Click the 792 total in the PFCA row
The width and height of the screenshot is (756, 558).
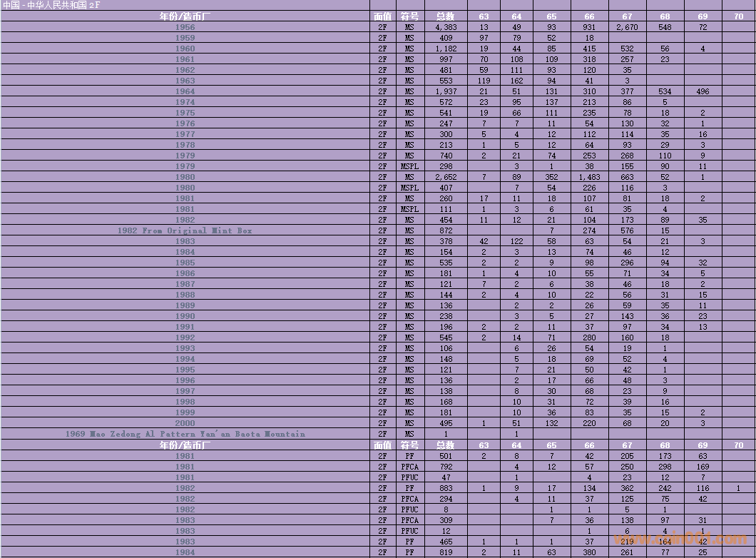pyautogui.click(x=446, y=467)
